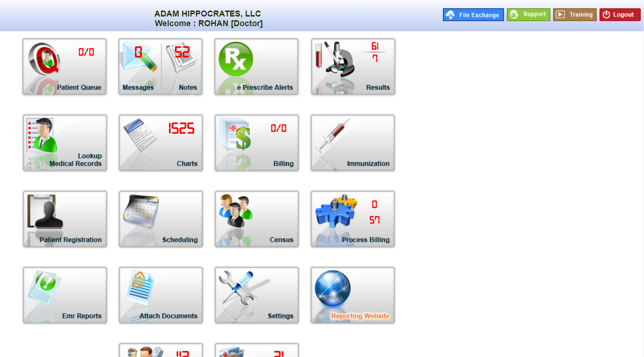Click the red Logout button

[620, 15]
